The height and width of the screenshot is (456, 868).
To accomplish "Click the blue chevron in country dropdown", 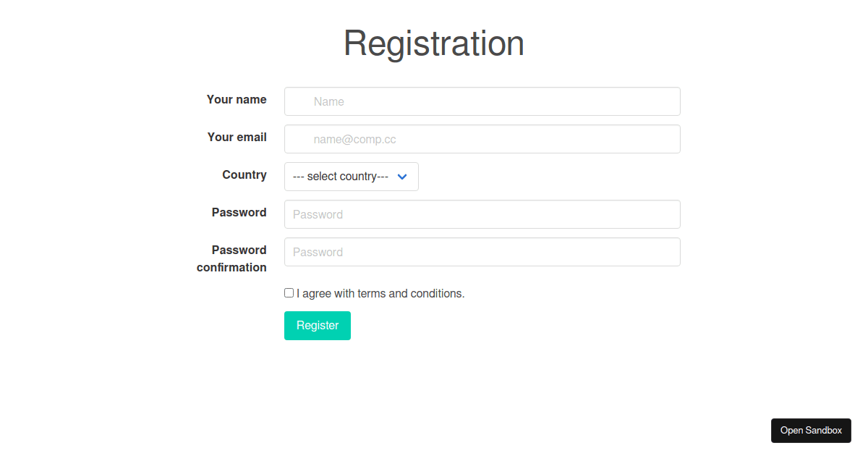I will 403,177.
